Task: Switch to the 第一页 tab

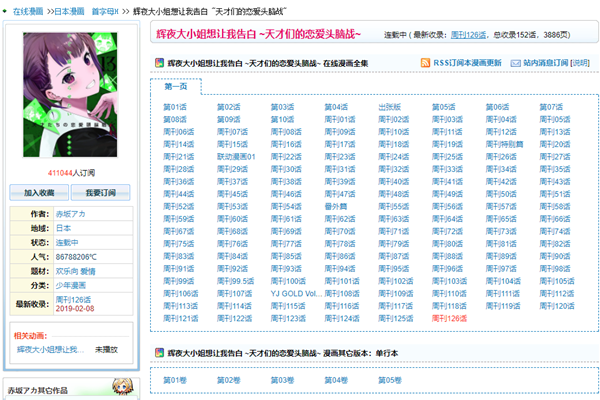Action: (175, 87)
